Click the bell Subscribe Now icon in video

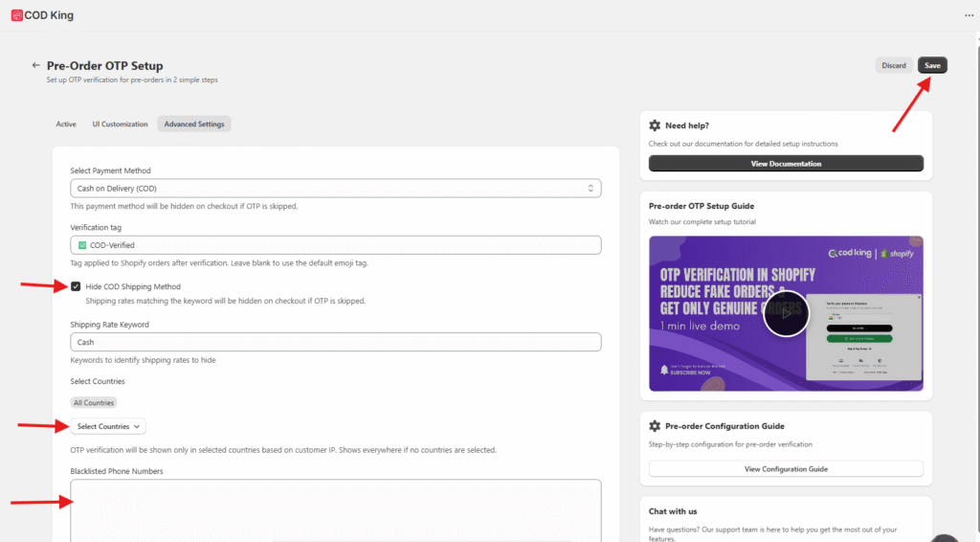click(x=664, y=370)
